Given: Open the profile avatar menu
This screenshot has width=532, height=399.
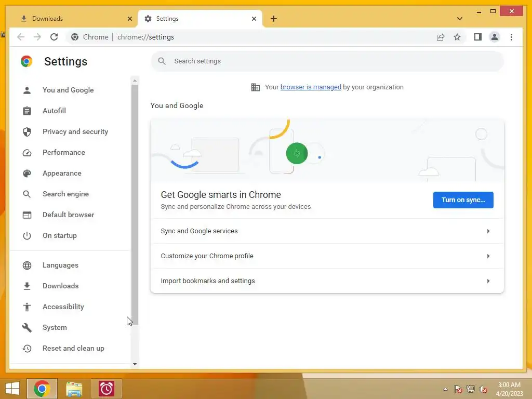Looking at the screenshot, I should [x=495, y=37].
